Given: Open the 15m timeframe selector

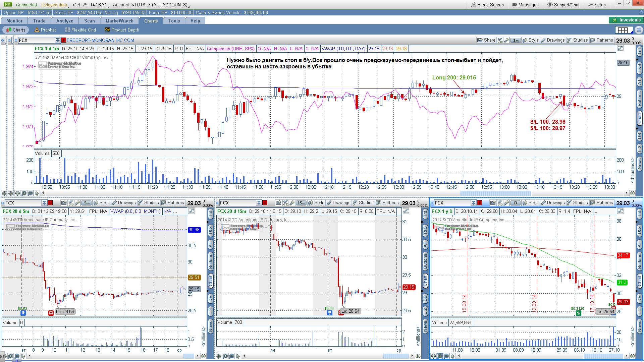Looking at the screenshot, I should click(301, 203).
